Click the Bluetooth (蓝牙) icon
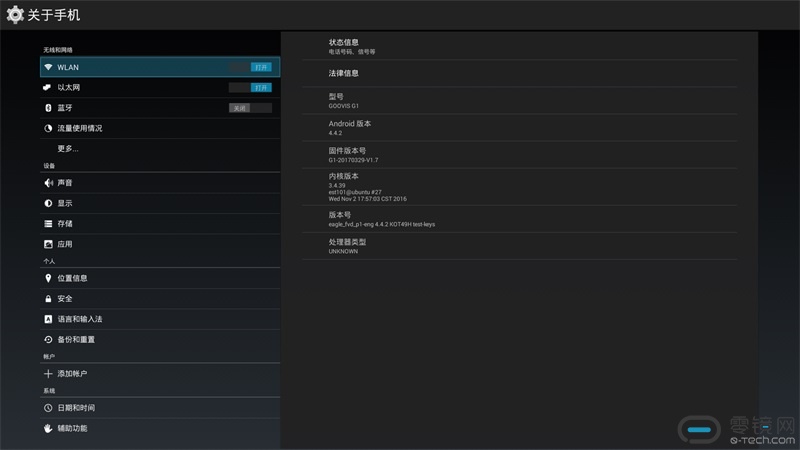The height and width of the screenshot is (450, 800). (x=48, y=108)
